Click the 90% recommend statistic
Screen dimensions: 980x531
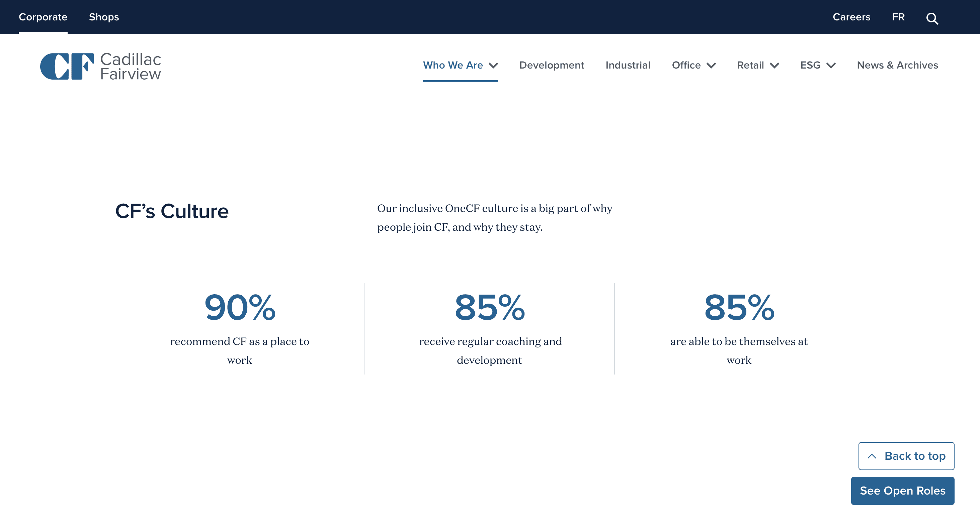click(240, 307)
